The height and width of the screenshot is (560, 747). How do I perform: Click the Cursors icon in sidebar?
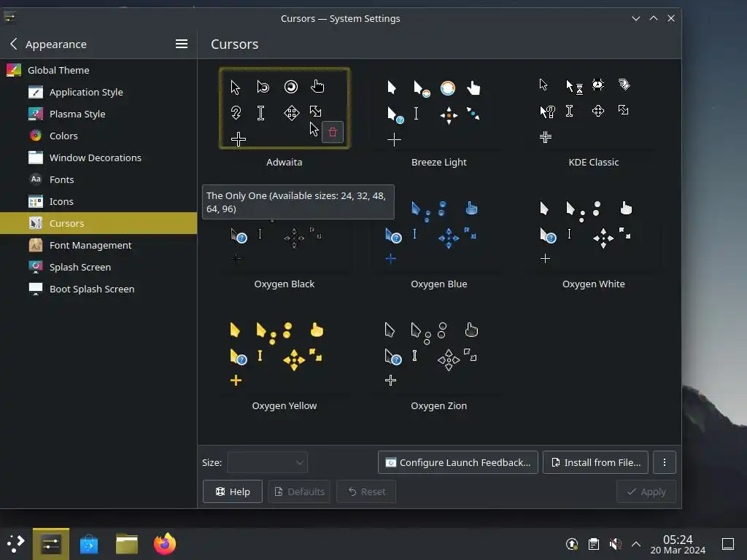36,223
